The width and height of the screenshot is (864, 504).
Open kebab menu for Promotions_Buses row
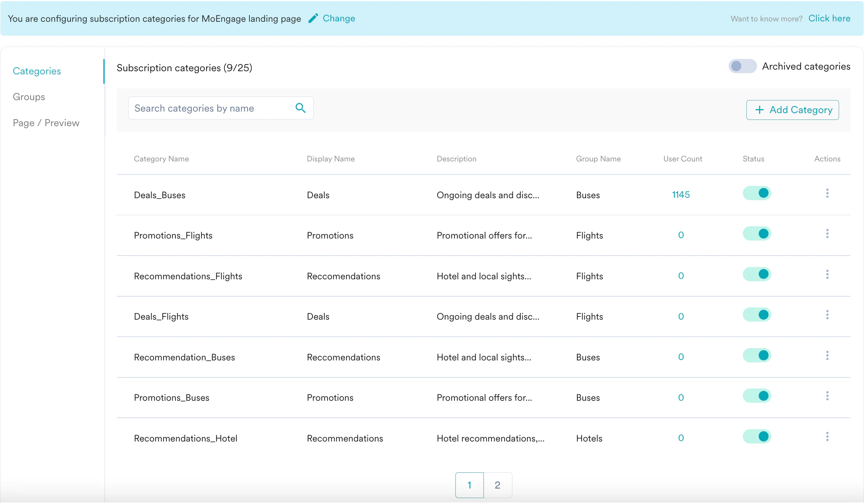click(827, 396)
